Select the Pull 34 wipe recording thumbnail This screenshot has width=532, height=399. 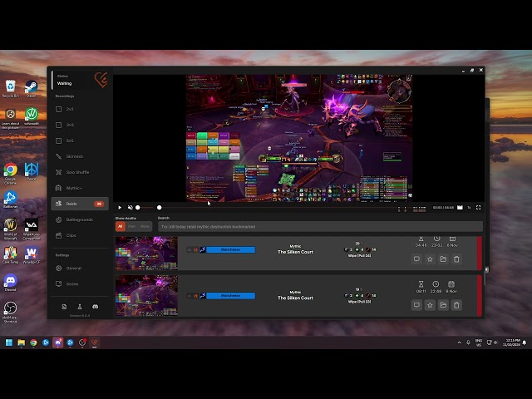146,253
